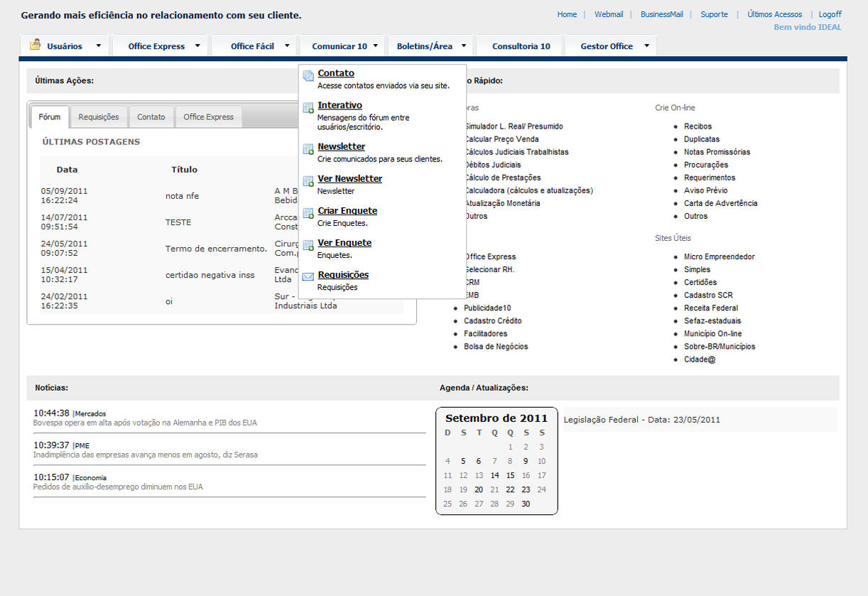Click the icon next to Newsletter entry
Image resolution: width=868 pixels, height=596 pixels.
tap(308, 149)
